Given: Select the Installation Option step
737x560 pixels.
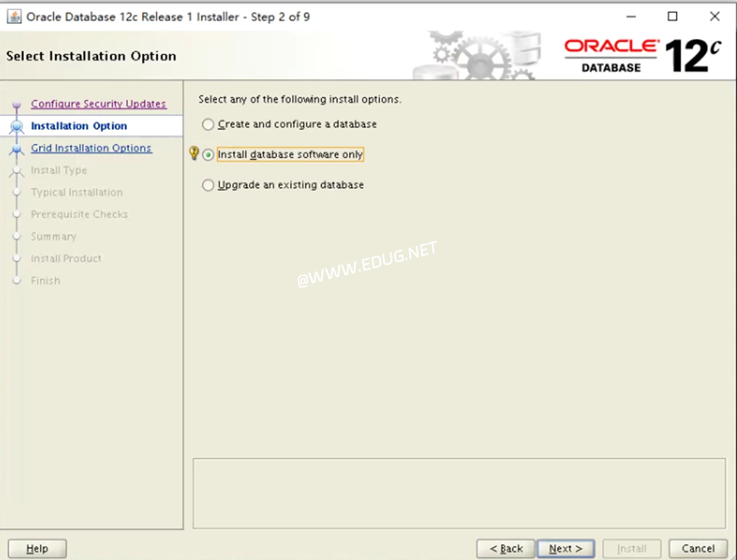Looking at the screenshot, I should (79, 126).
